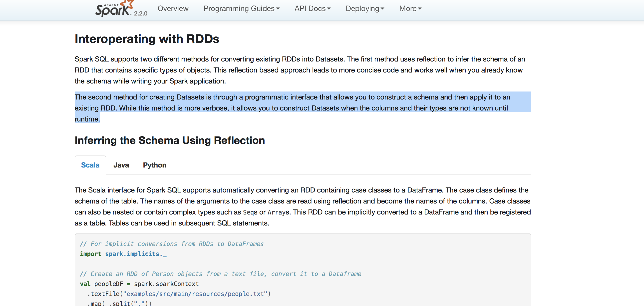Select the Scala code tab
Viewport: 644px width, 306px height.
pos(90,165)
